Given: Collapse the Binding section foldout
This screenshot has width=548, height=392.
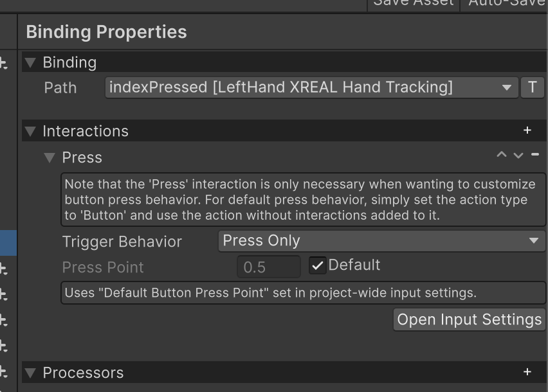Looking at the screenshot, I should [30, 62].
